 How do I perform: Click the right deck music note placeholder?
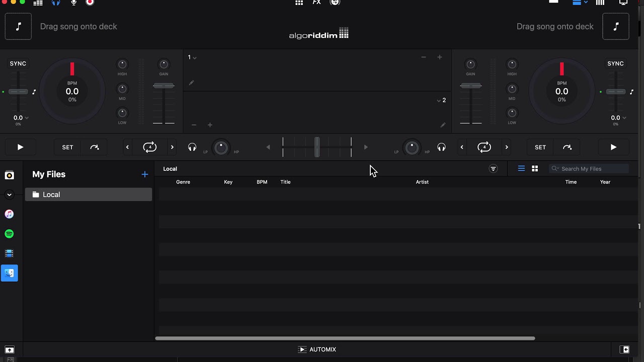pos(616,27)
